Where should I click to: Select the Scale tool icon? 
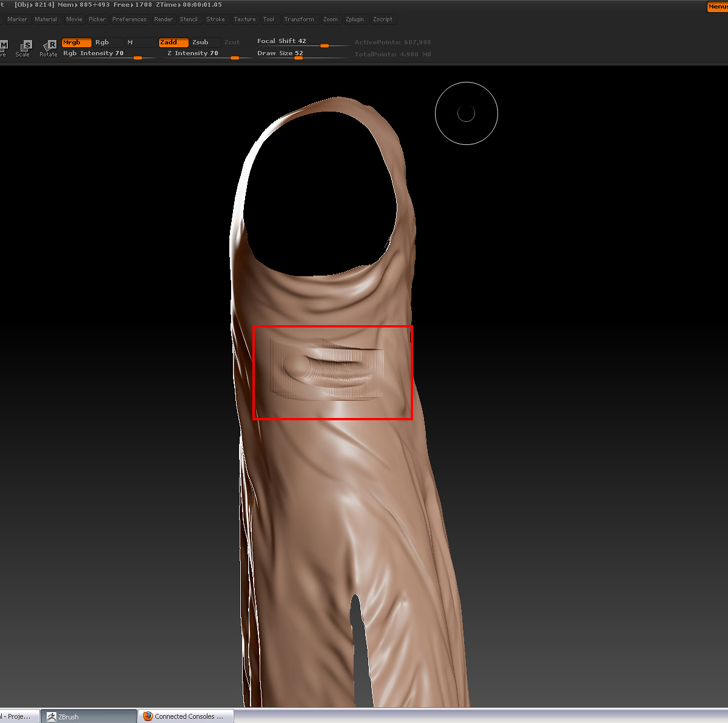(x=24, y=48)
